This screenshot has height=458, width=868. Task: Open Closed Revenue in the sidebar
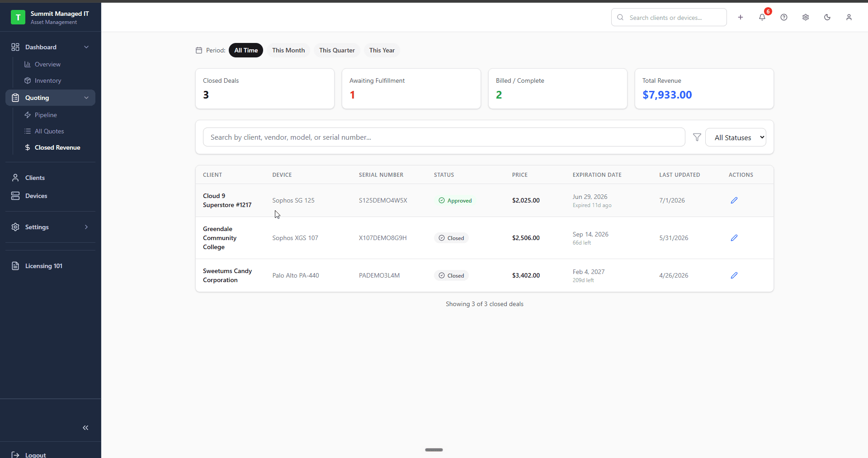(57, 147)
